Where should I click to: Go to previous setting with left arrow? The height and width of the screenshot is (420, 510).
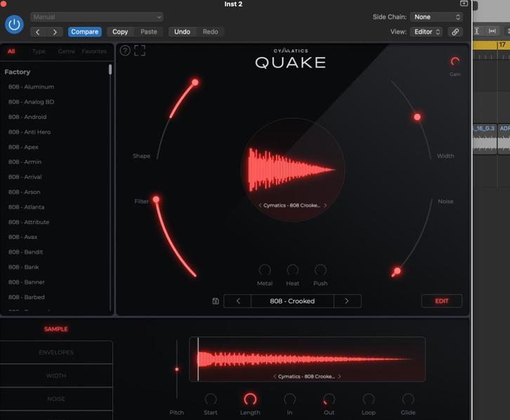pos(38,32)
